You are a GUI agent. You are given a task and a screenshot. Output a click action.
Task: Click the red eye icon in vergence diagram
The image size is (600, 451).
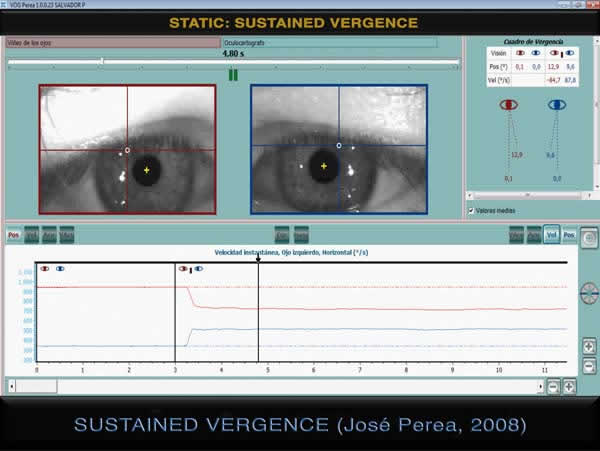click(509, 104)
